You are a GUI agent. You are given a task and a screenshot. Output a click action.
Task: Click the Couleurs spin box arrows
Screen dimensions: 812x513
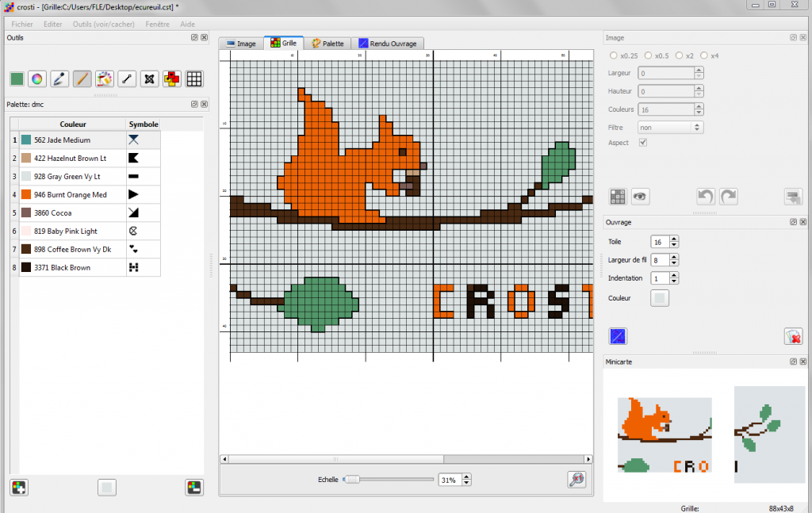(699, 109)
